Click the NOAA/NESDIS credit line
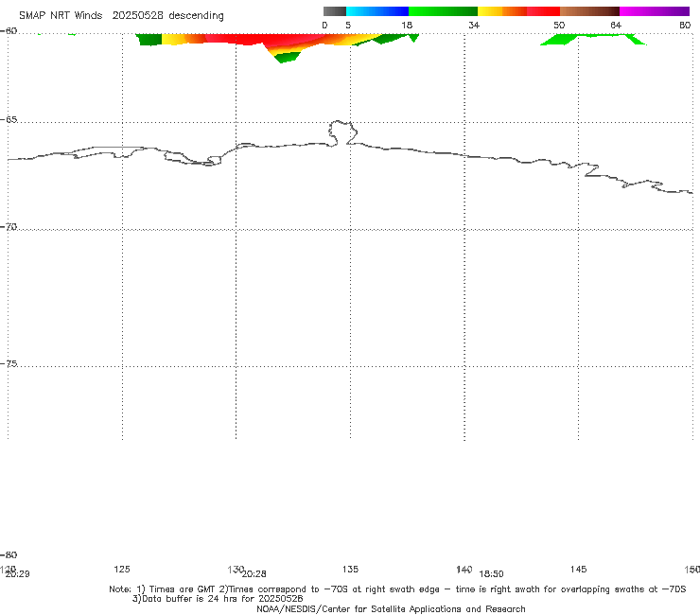 tap(391, 608)
